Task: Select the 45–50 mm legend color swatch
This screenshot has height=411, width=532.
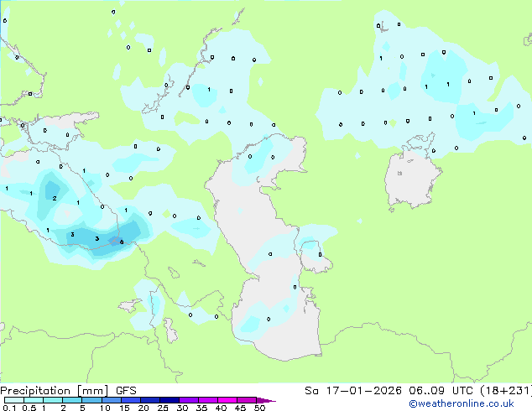Action: 247,400
